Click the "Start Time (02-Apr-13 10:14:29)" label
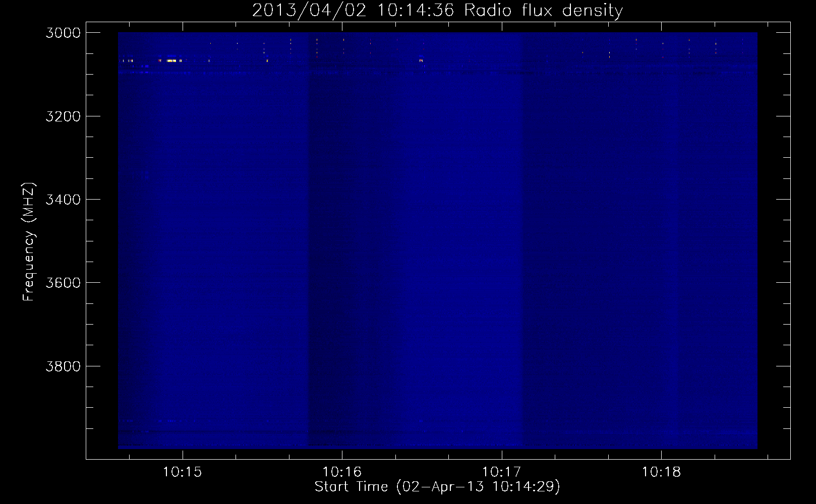 [x=437, y=487]
